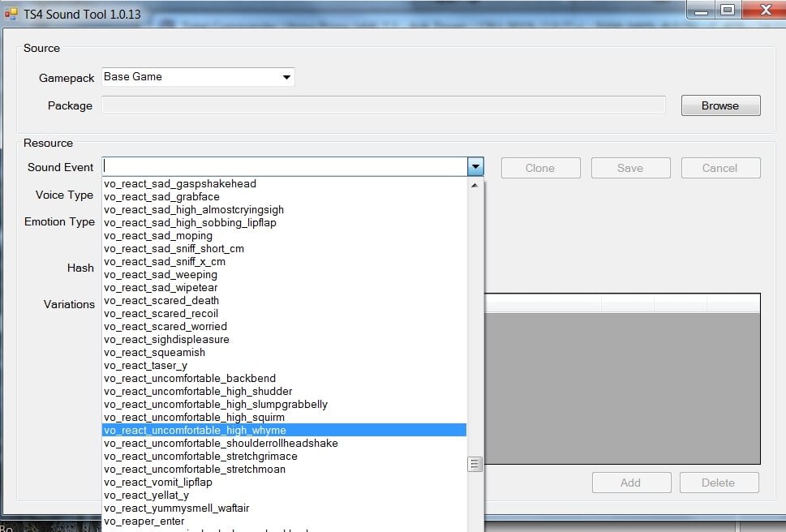The width and height of the screenshot is (786, 532).
Task: Click the Browse button
Action: coord(720,105)
